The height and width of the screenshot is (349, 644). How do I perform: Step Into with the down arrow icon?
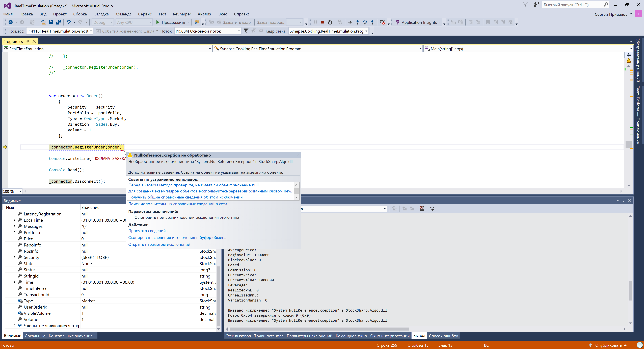coord(358,22)
